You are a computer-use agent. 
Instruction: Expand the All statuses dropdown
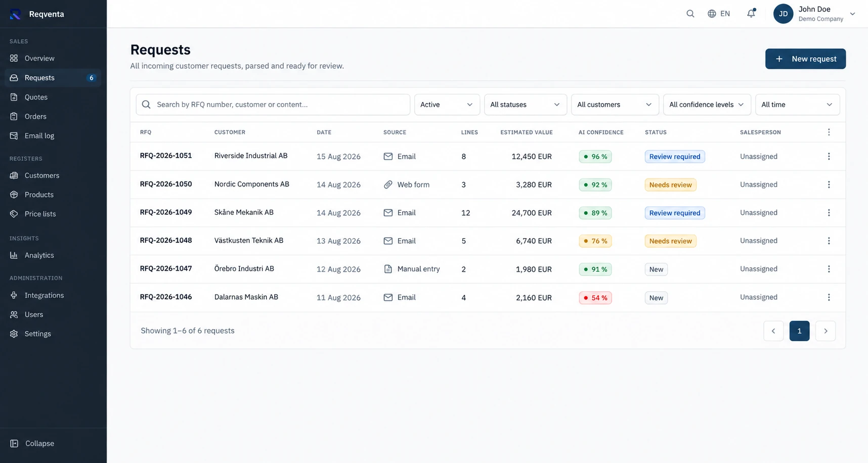pyautogui.click(x=525, y=105)
